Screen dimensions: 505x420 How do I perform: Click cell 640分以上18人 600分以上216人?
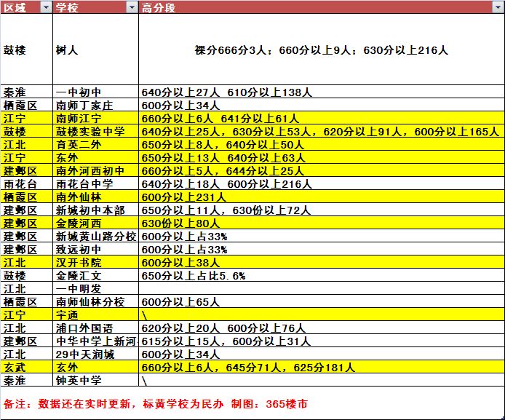[322, 184]
